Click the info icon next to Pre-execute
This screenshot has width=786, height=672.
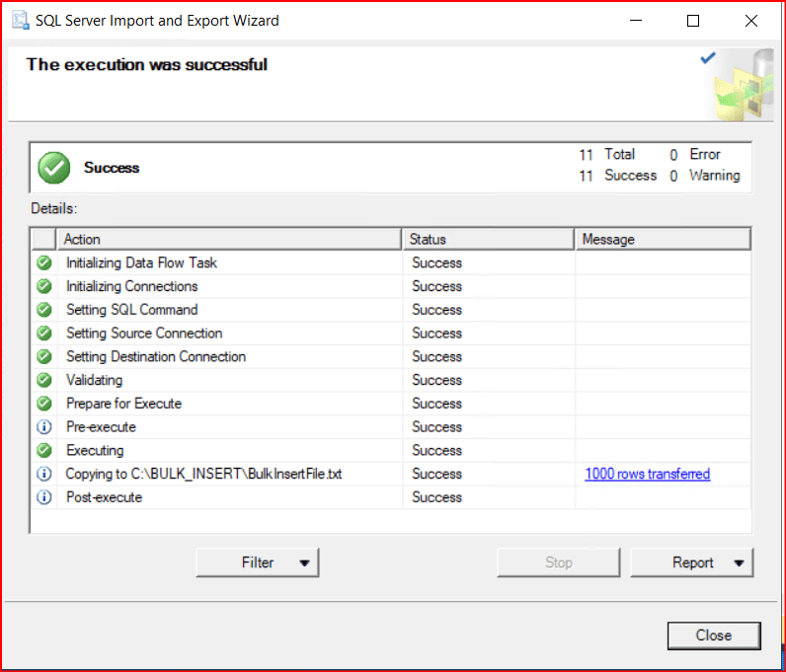pyautogui.click(x=44, y=427)
